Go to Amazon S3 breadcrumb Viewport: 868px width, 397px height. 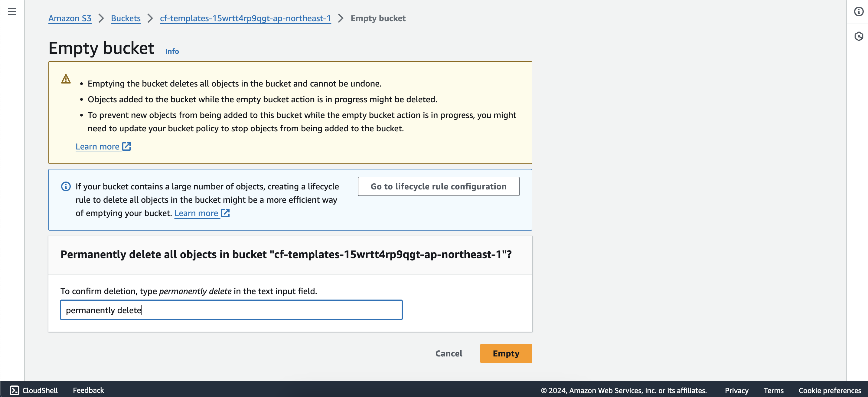point(70,18)
